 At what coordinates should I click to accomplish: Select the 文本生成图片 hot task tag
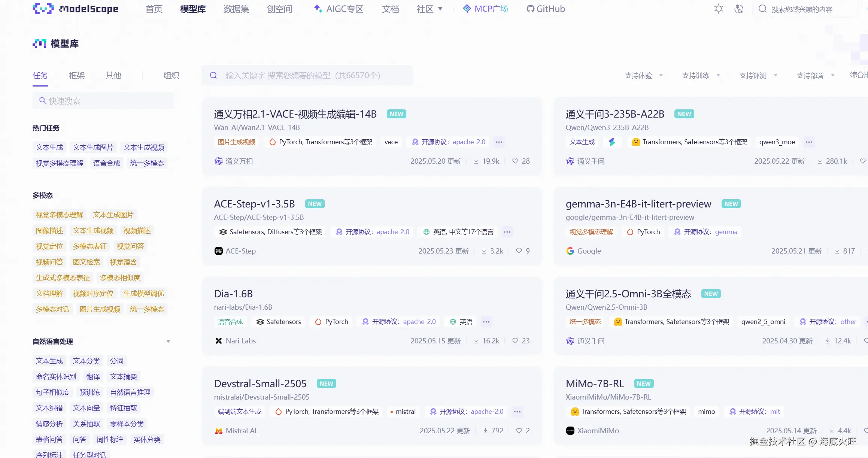(93, 147)
